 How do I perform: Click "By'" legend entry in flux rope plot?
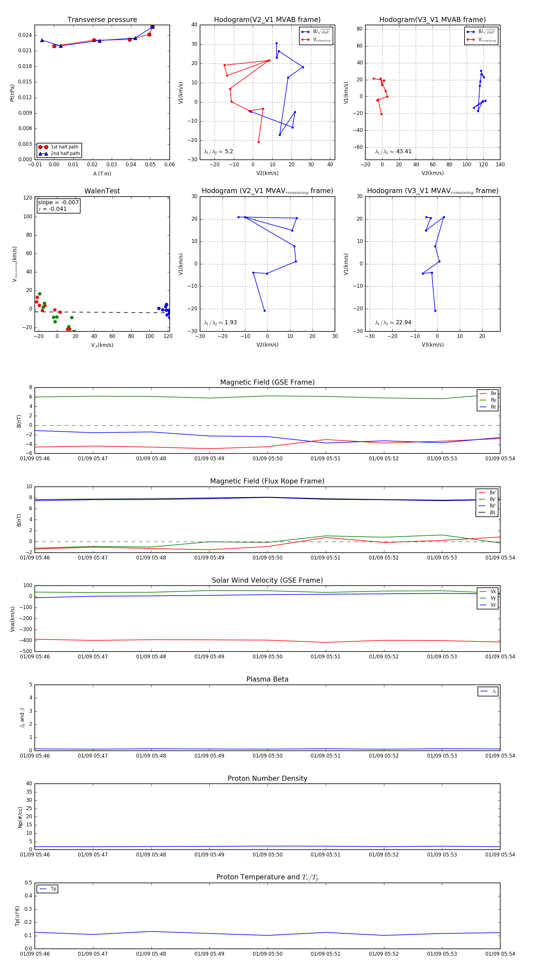[487, 499]
